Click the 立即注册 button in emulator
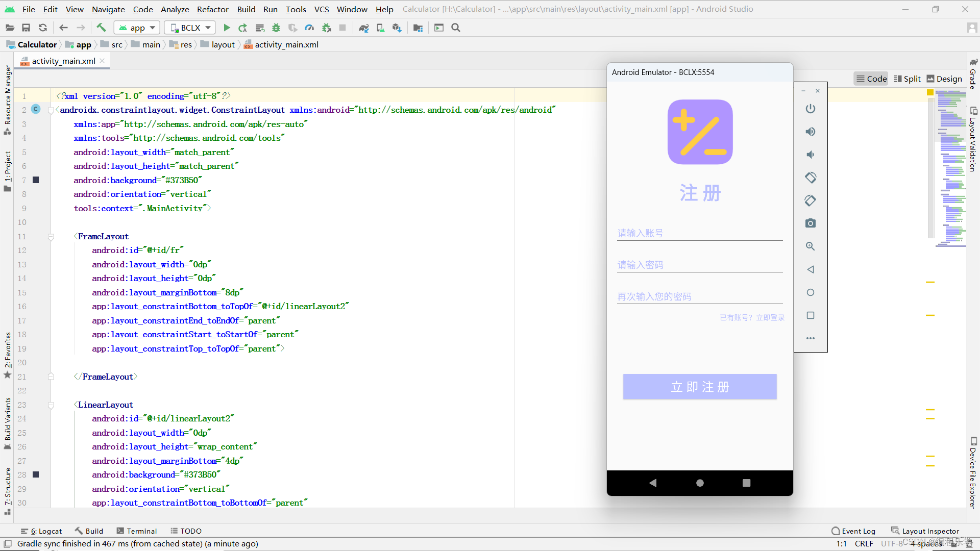 699,387
